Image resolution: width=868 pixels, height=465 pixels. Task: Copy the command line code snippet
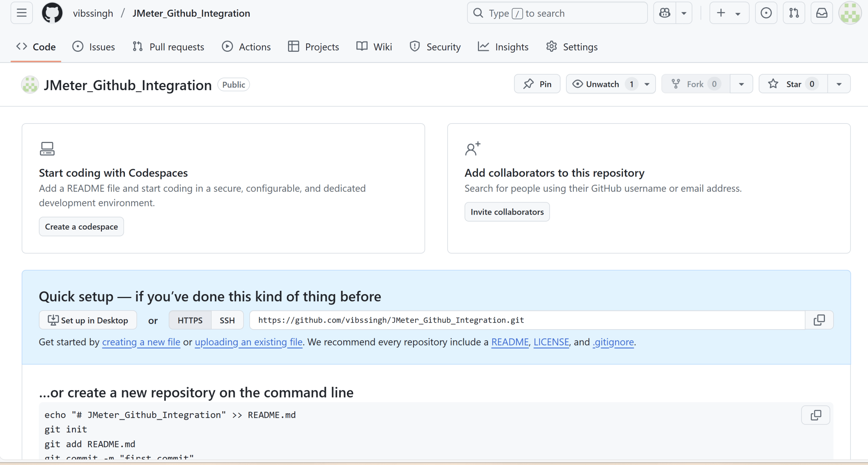(816, 415)
